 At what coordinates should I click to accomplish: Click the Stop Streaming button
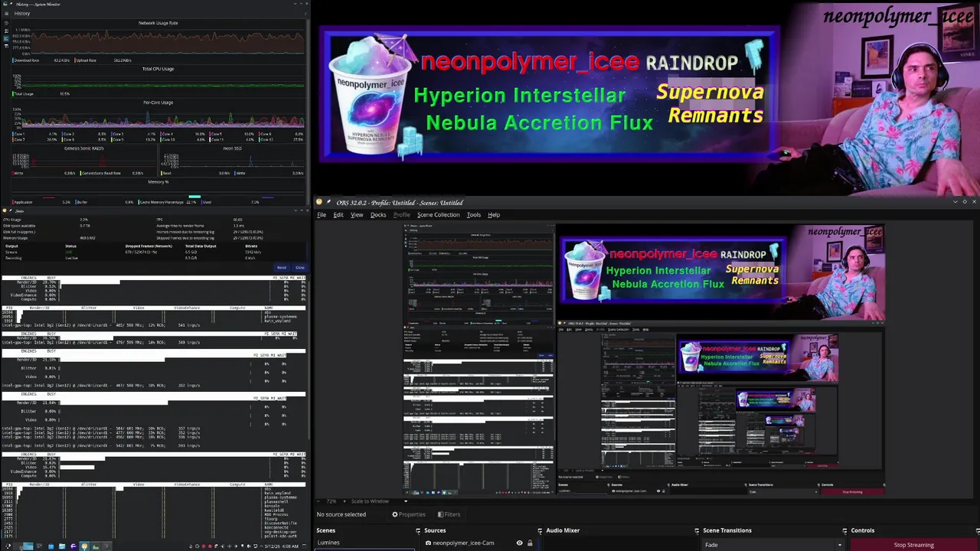(x=914, y=545)
